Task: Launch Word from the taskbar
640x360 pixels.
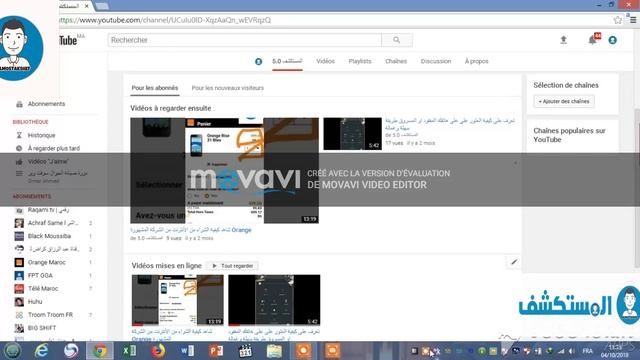Action: [x=187, y=351]
